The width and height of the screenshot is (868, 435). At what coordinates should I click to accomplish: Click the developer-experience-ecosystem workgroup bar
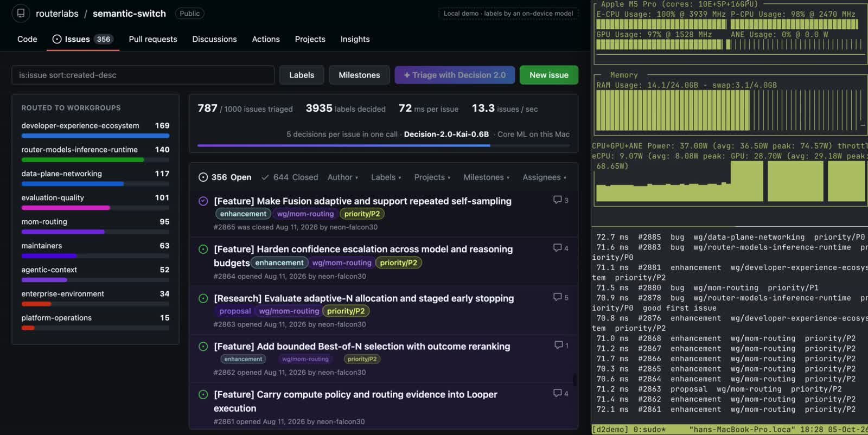click(x=95, y=136)
